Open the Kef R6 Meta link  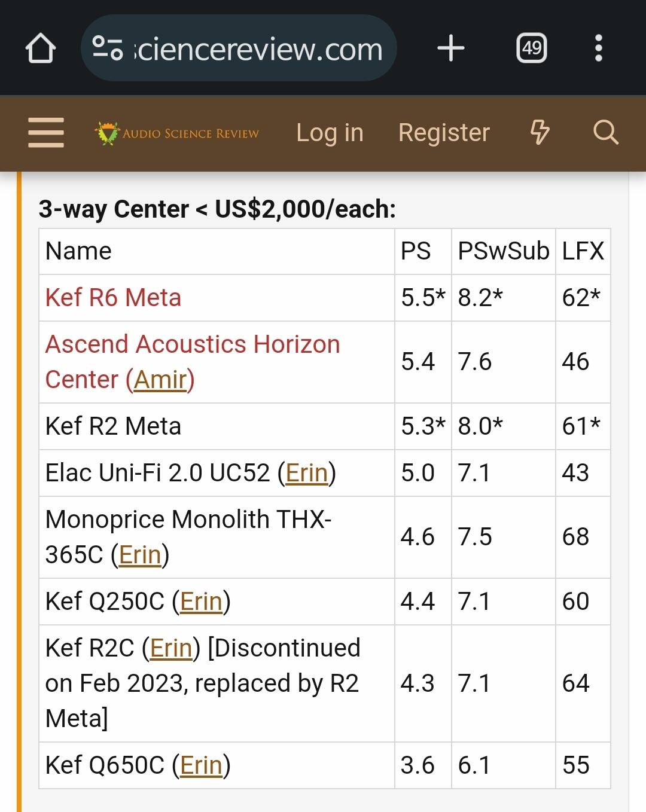coord(113,298)
